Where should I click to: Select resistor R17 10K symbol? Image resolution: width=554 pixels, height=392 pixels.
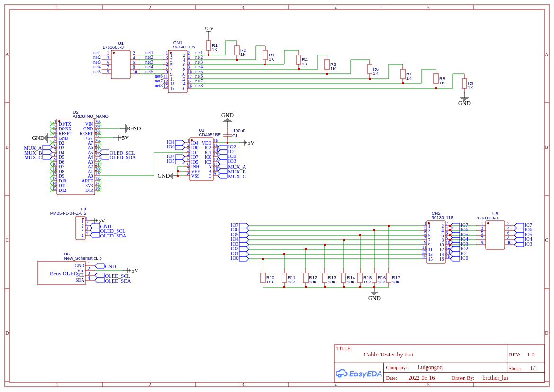click(x=388, y=278)
